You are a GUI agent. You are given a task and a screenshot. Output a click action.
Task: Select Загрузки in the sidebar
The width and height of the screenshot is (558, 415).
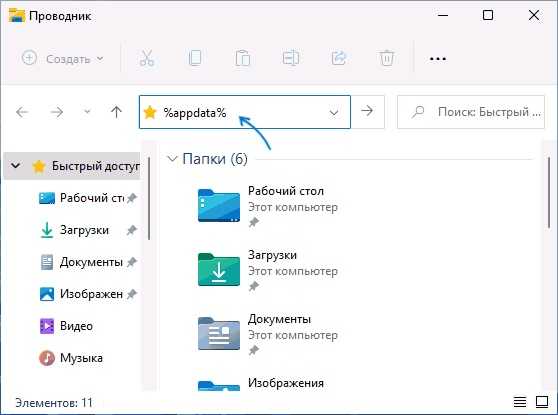75,230
